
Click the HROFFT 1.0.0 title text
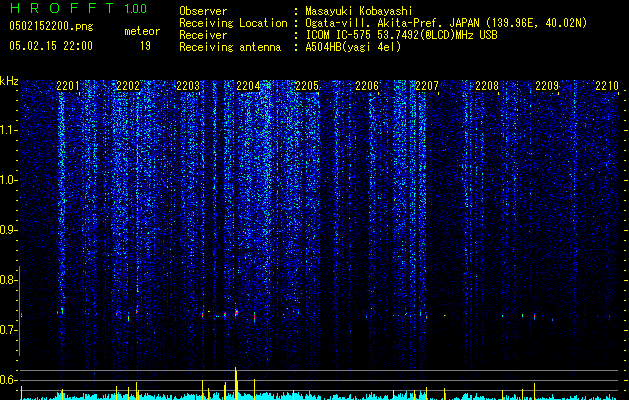pos(79,8)
